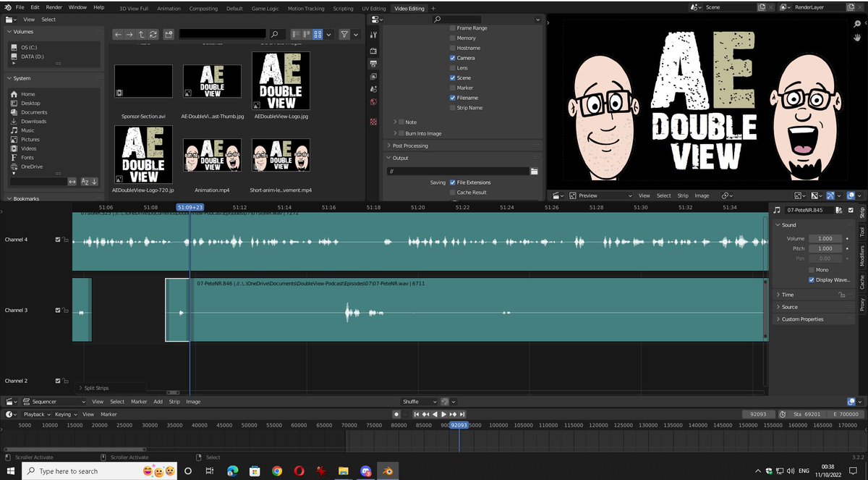Click the Pitch value slider

(824, 248)
